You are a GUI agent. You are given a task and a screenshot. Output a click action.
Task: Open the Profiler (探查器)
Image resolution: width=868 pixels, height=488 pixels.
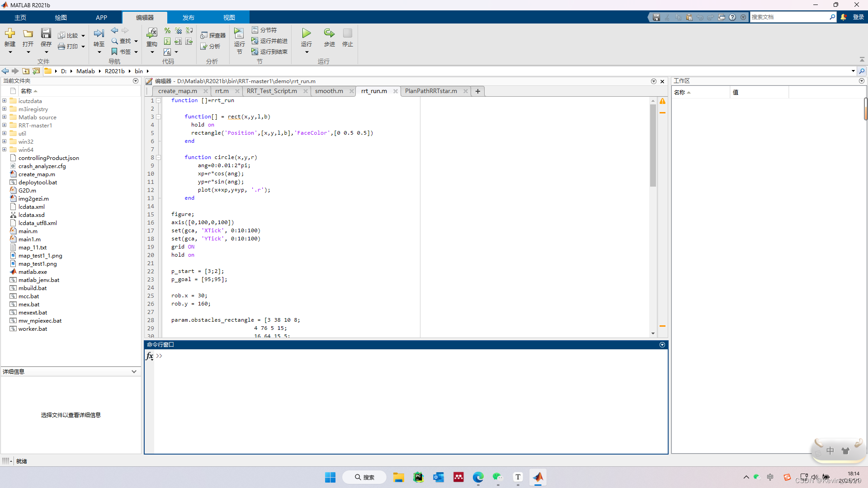tap(213, 35)
